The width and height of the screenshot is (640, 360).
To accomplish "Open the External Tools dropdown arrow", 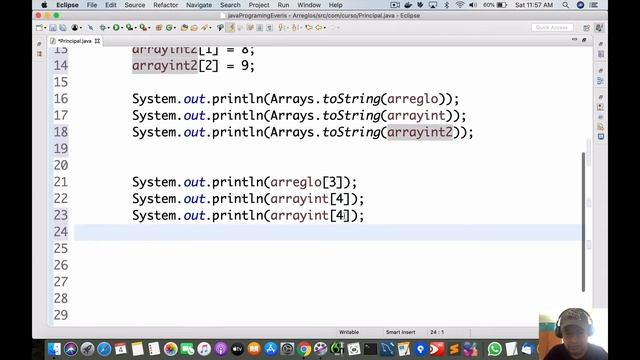I will pyautogui.click(x=149, y=28).
